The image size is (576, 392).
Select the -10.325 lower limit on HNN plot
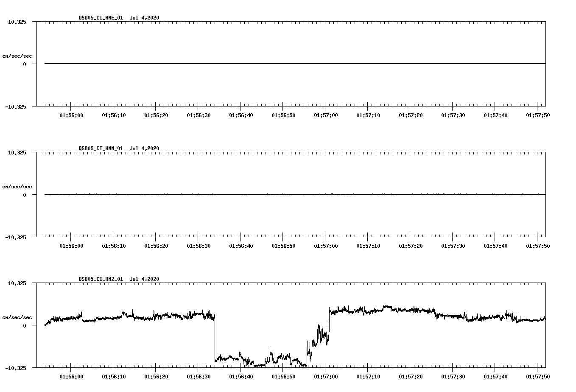(16, 238)
